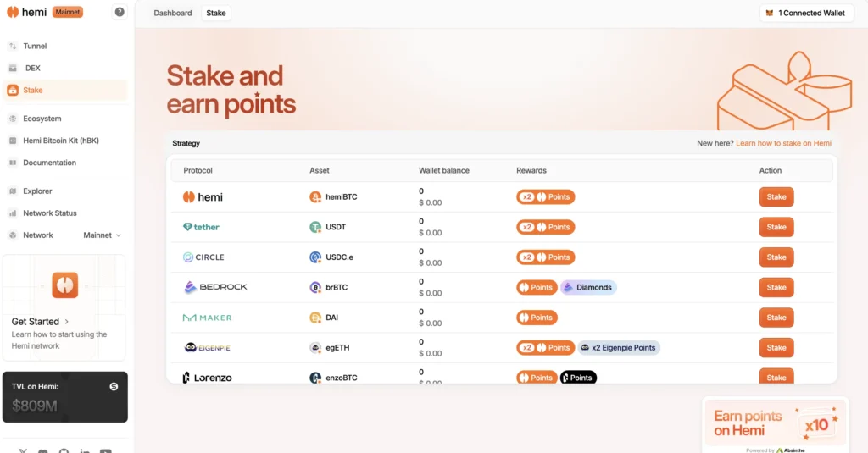
Task: Click the Ecosystem globe icon
Action: coord(13,119)
